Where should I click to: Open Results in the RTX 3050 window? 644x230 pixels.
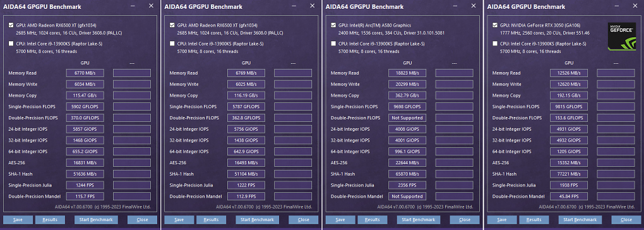(534, 220)
